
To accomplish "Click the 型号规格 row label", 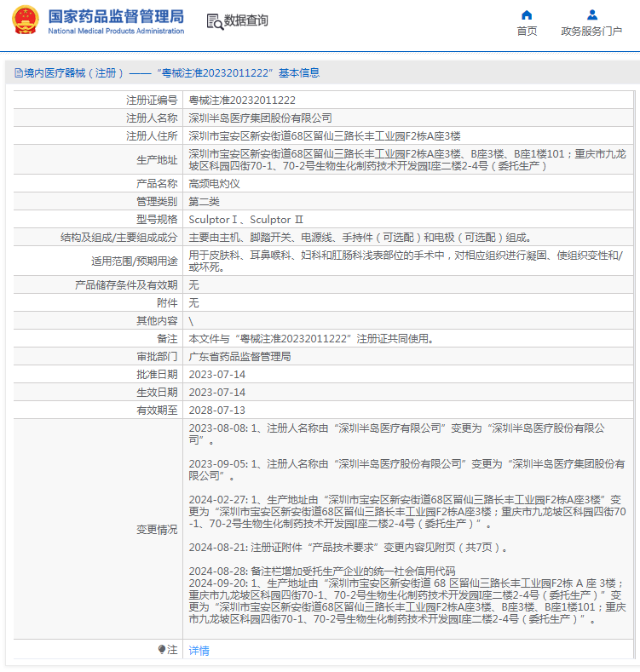I will pos(157,220).
